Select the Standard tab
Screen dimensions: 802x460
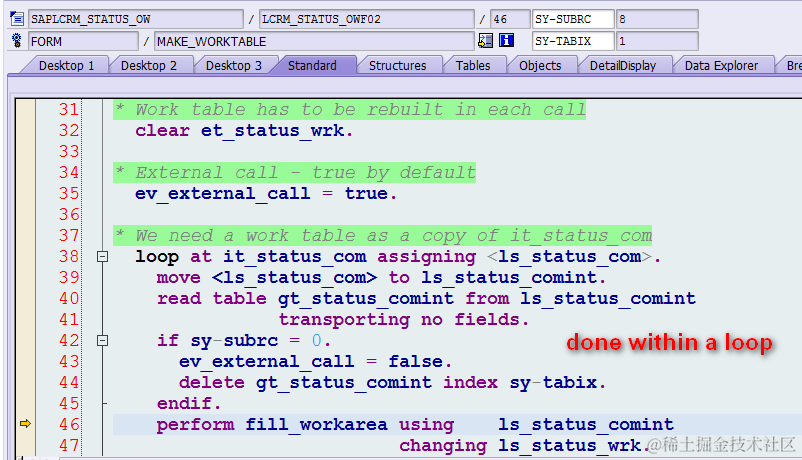312,65
